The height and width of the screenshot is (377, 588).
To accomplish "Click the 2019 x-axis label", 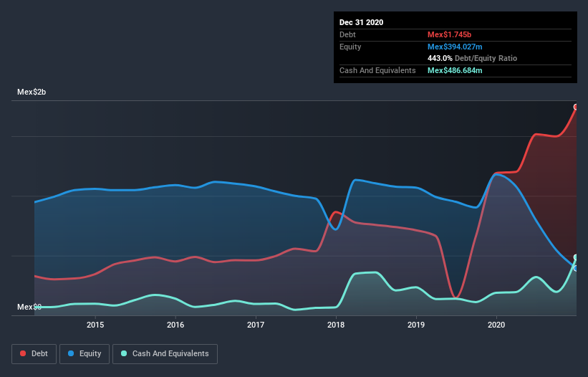I will (x=416, y=325).
